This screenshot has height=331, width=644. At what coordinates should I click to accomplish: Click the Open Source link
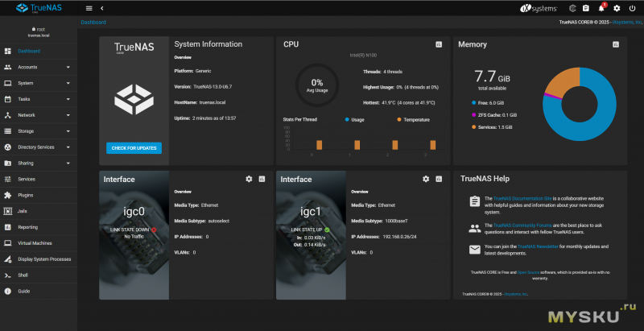(x=527, y=272)
